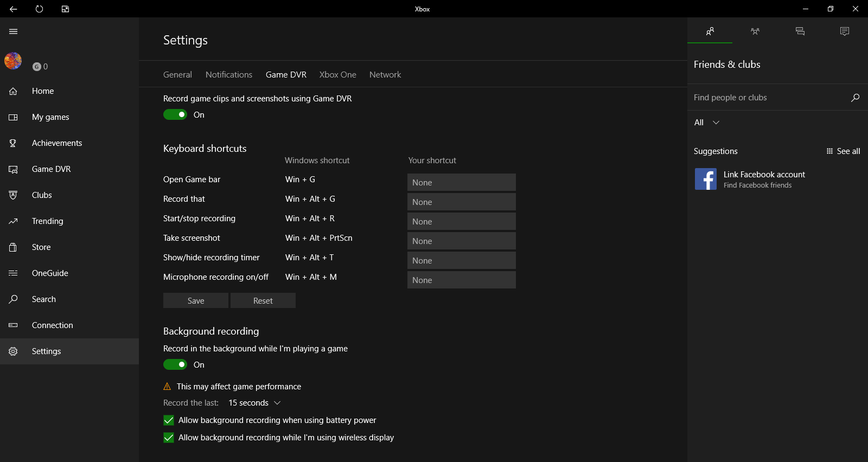Select Home in the sidebar
The height and width of the screenshot is (462, 868).
pyautogui.click(x=69, y=91)
